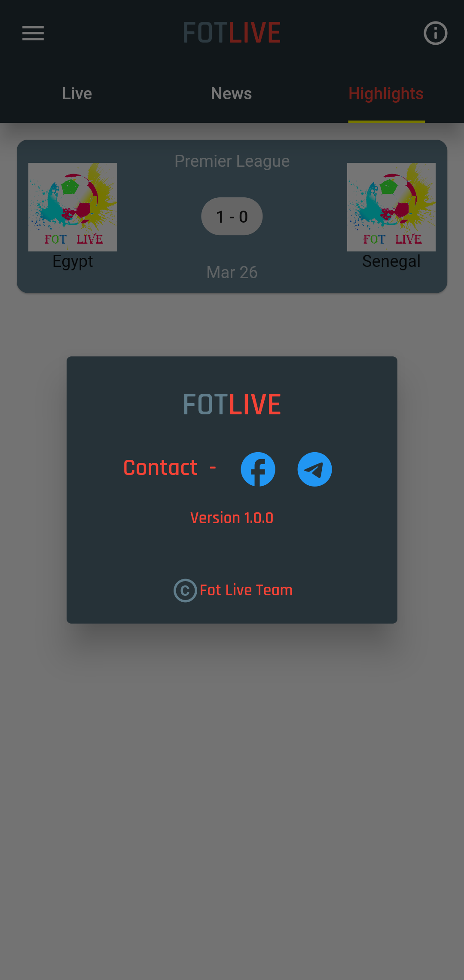Click the Fot Live Team credit
This screenshot has height=980, width=464.
click(x=246, y=590)
